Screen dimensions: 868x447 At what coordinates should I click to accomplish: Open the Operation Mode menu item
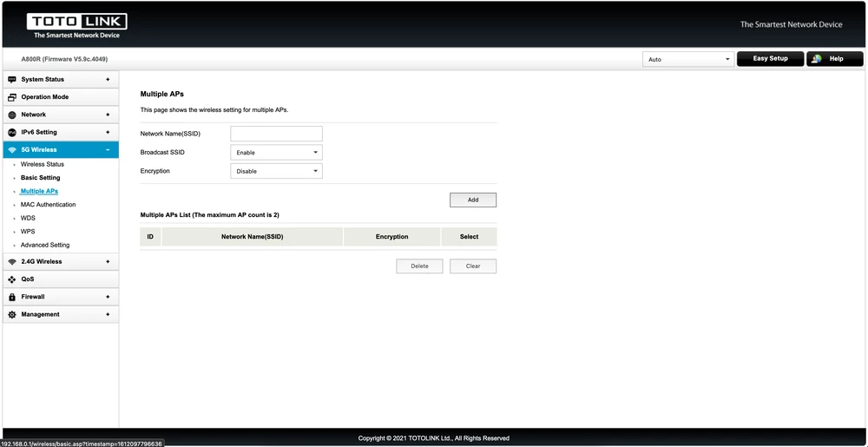(x=61, y=97)
